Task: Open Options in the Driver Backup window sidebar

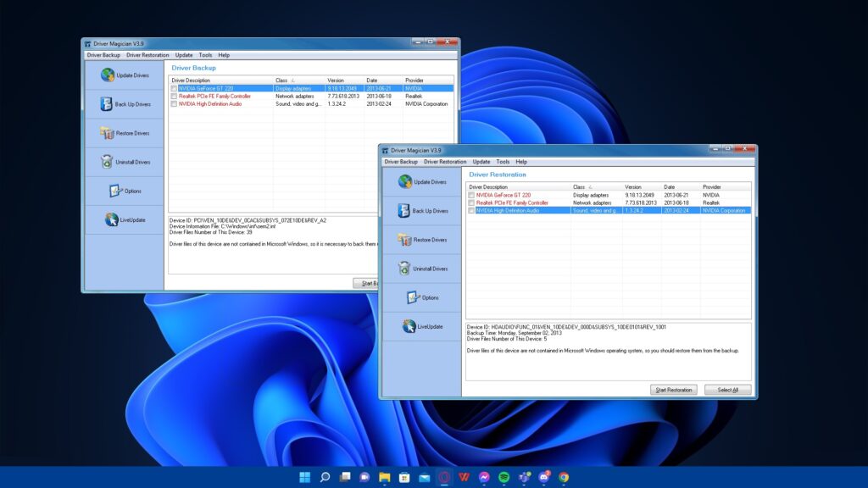Action: pyautogui.click(x=125, y=191)
